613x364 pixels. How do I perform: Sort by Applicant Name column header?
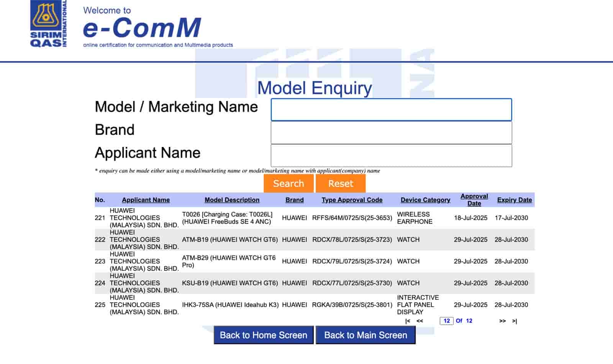point(146,200)
